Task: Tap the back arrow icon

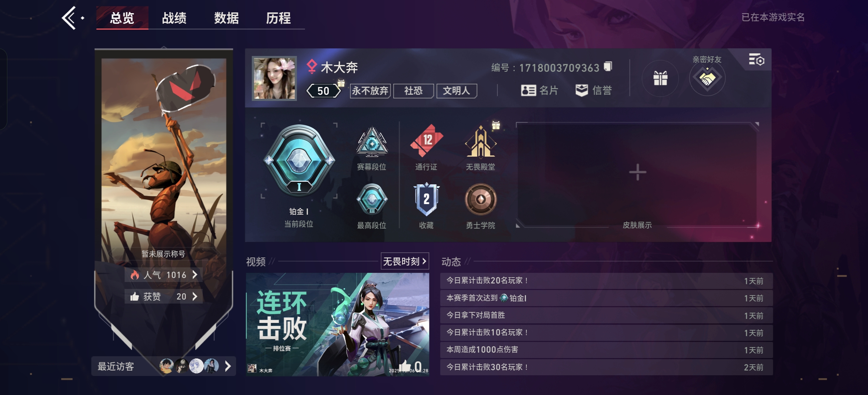Action: (x=69, y=18)
